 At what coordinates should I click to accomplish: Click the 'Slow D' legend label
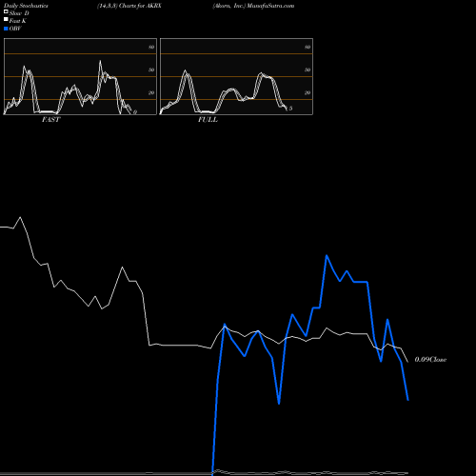(x=19, y=13)
